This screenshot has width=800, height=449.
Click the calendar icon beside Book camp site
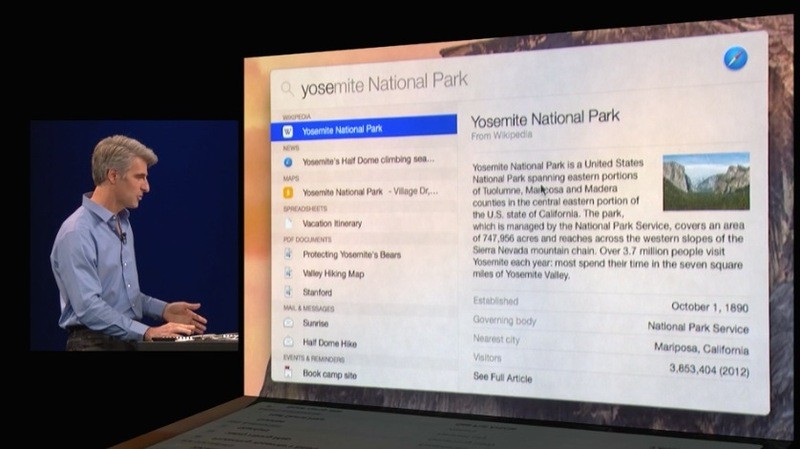(x=288, y=372)
